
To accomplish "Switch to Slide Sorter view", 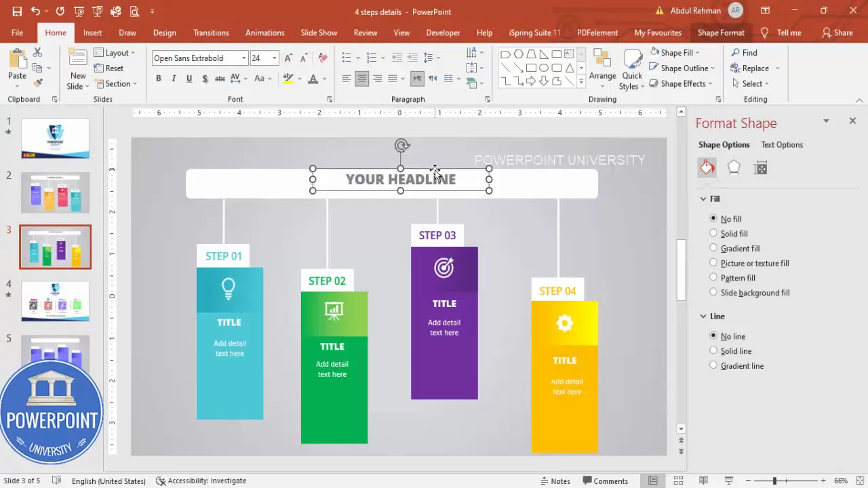I will 678,481.
